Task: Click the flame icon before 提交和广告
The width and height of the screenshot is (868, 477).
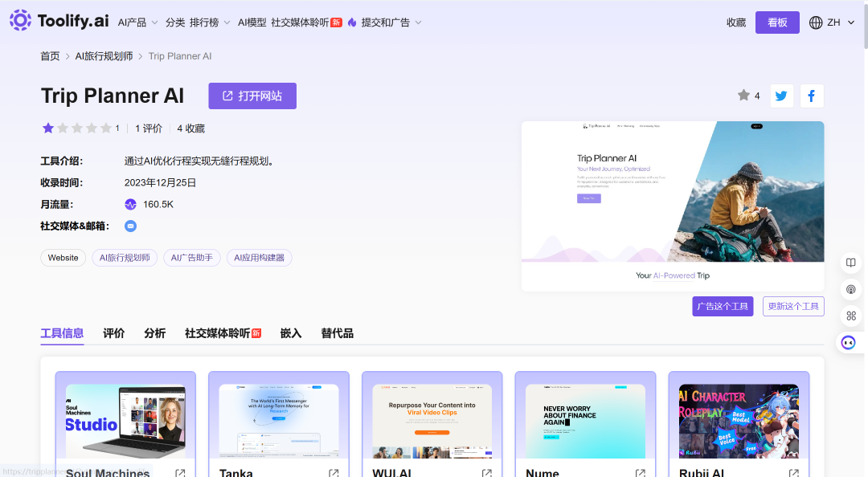Action: pos(352,22)
